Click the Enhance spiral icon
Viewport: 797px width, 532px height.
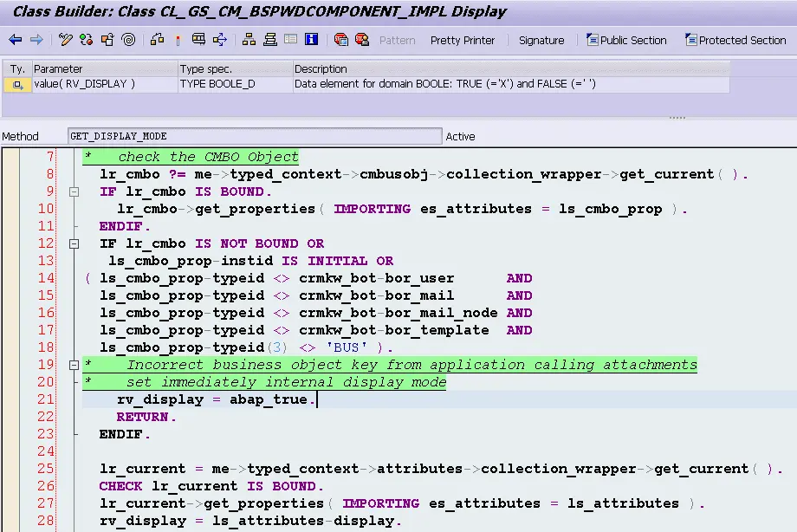tap(129, 40)
